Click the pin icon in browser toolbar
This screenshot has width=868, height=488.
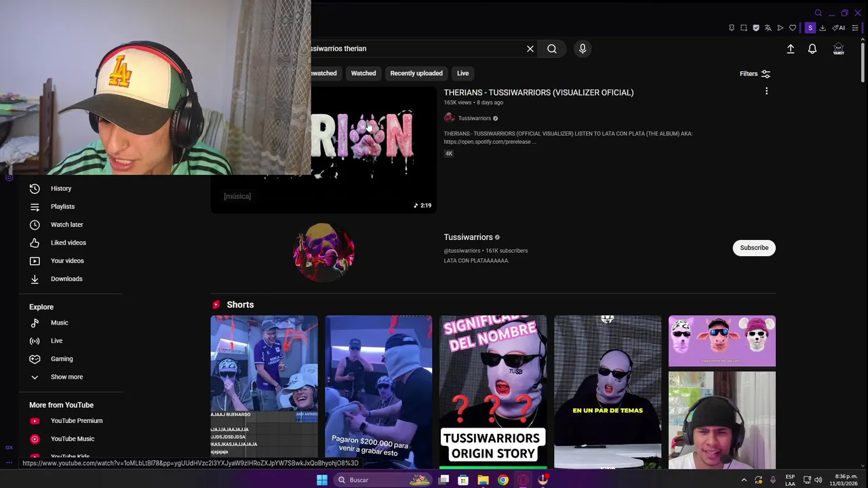click(x=732, y=28)
